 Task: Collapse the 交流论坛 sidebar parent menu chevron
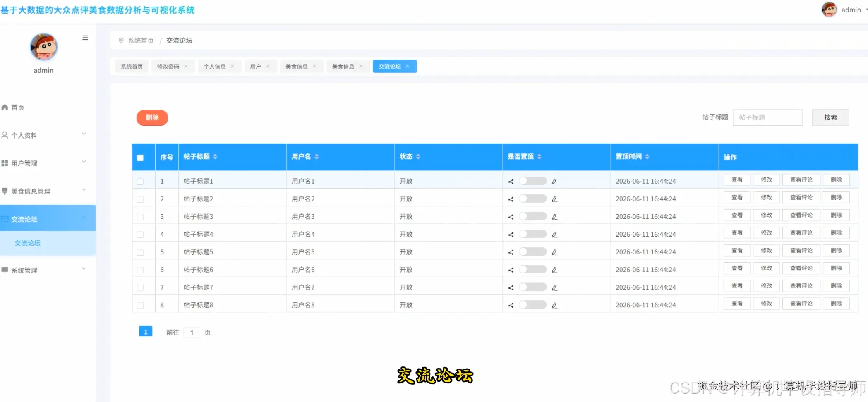[84, 218]
